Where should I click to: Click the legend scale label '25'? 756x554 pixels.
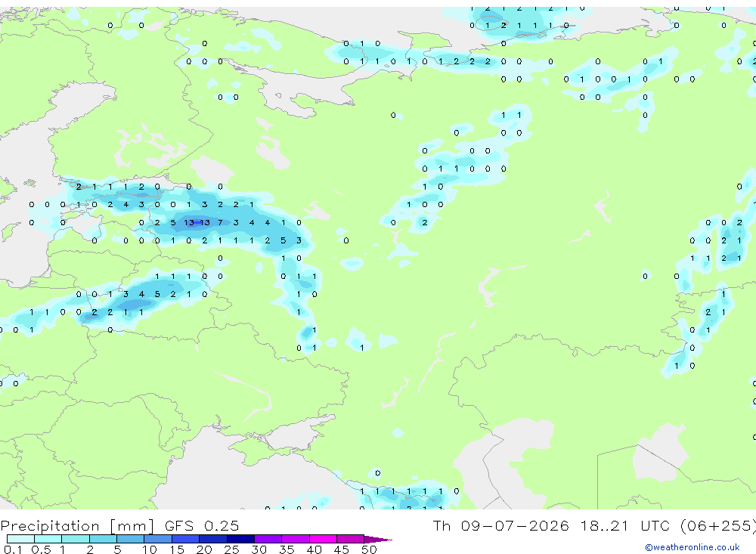[x=231, y=549]
